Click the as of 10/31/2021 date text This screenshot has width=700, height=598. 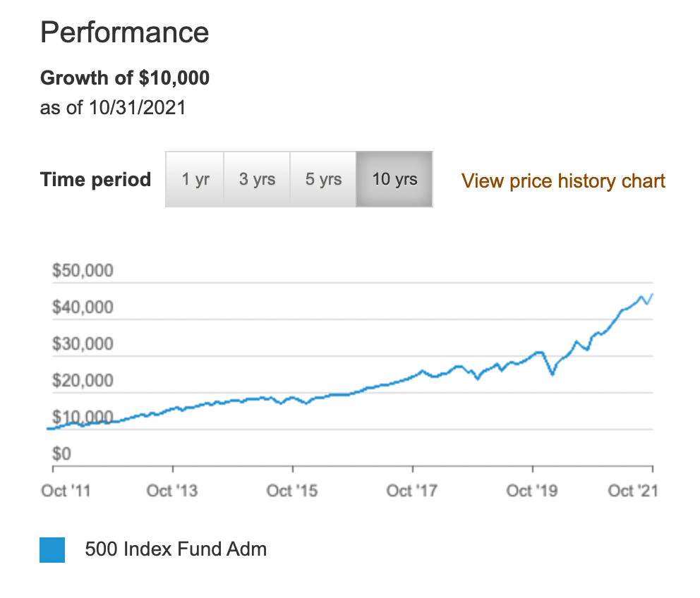click(113, 108)
